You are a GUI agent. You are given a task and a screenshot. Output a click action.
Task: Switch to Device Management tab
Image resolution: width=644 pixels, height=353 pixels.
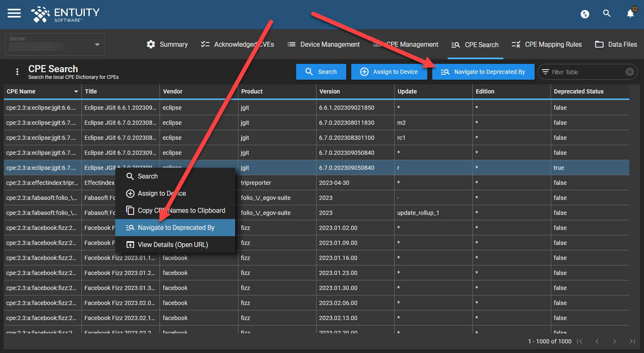pos(324,44)
